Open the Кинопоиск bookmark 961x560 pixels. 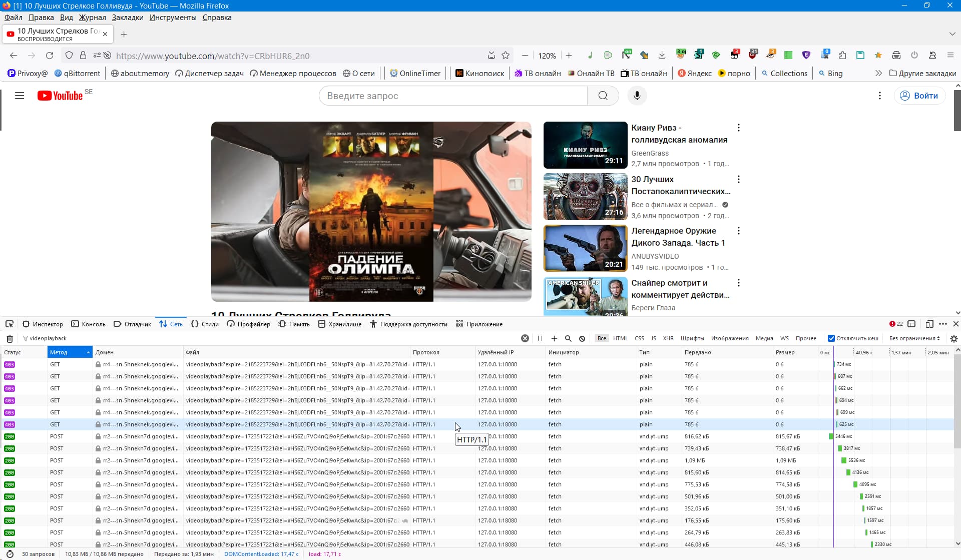tap(479, 73)
